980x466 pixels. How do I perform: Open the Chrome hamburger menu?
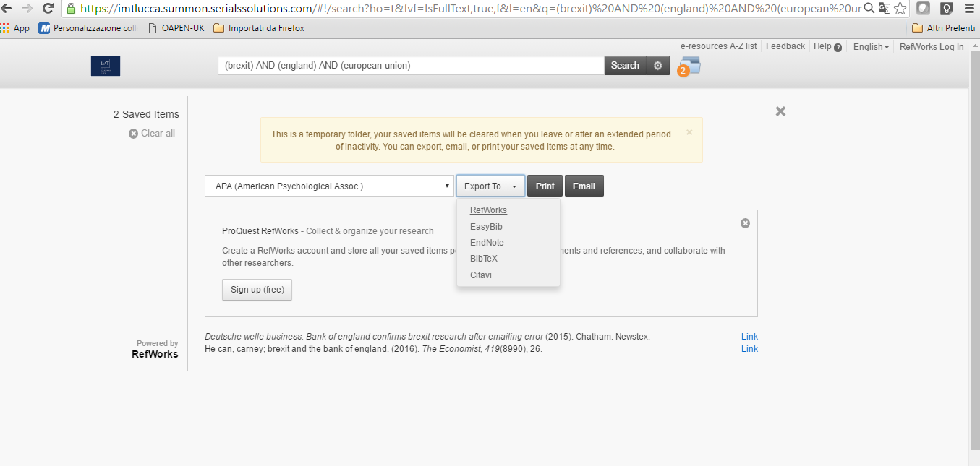969,9
